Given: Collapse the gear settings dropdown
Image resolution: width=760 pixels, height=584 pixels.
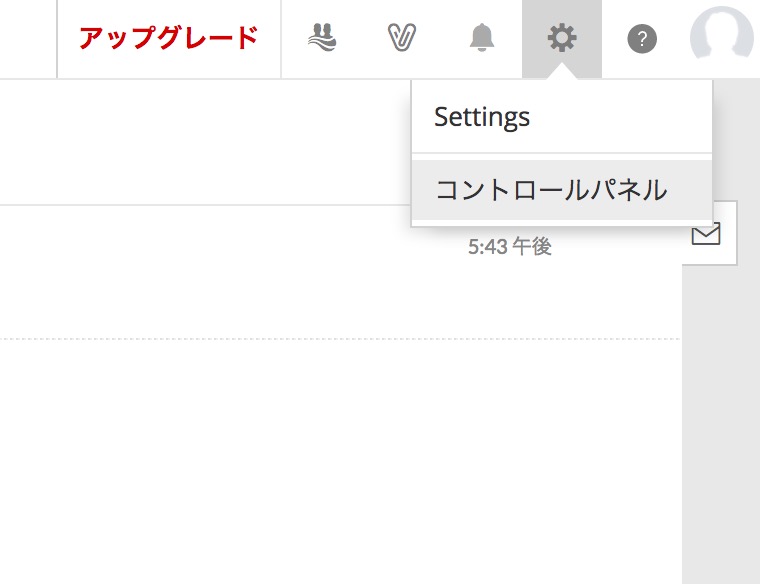Looking at the screenshot, I should (x=562, y=38).
